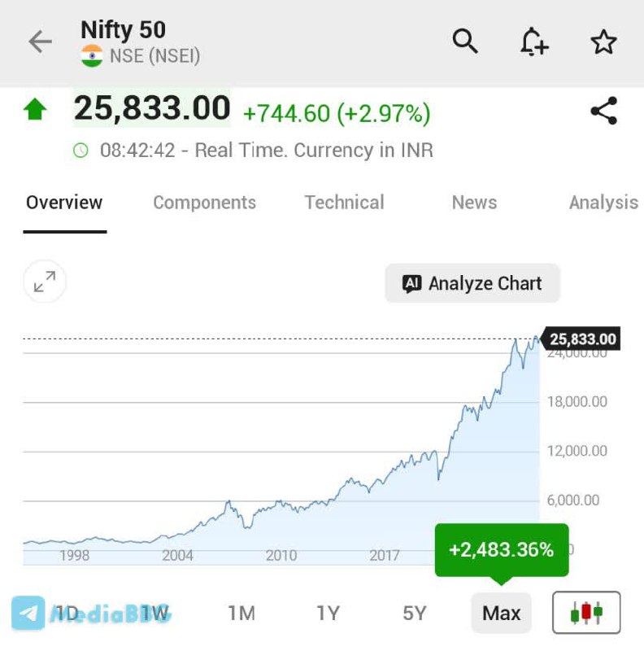This screenshot has width=644, height=651.
Task: Select the 5Y time range
Action: coord(415,613)
